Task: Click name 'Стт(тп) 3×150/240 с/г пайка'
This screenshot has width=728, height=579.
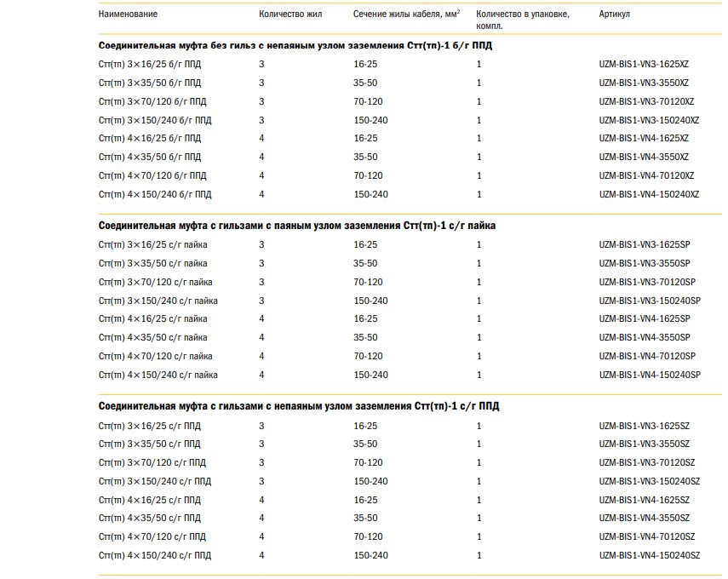Action: (158, 301)
